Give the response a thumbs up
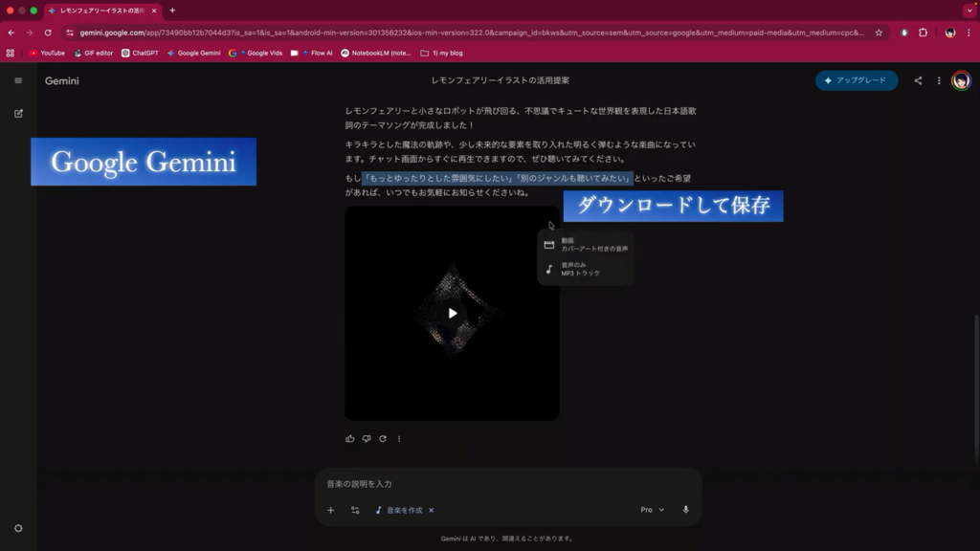Viewport: 980px width, 551px height. point(350,439)
